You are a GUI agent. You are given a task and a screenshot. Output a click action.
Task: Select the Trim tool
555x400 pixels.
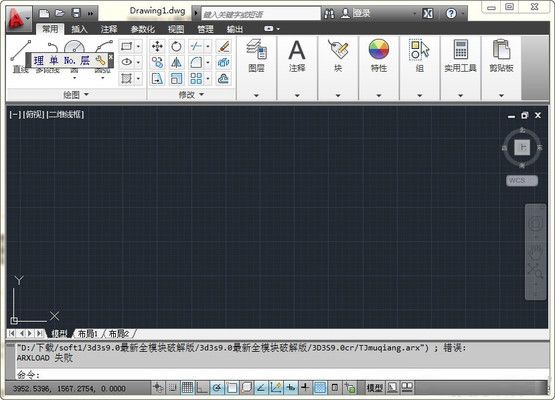click(196, 46)
